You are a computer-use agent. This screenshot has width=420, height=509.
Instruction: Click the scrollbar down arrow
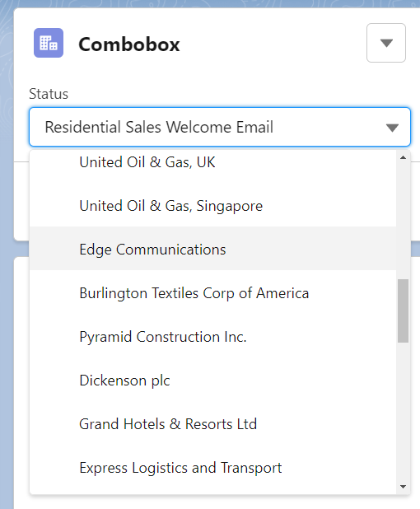[404, 487]
